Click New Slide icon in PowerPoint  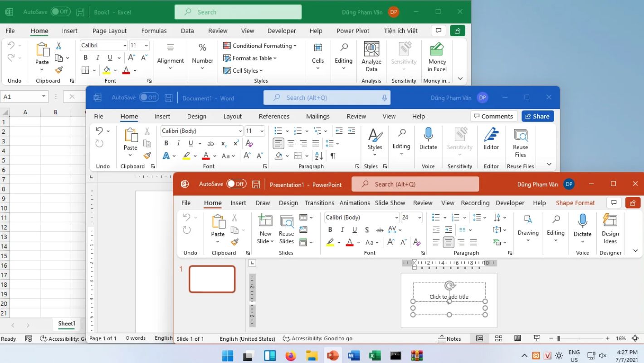[265, 221]
